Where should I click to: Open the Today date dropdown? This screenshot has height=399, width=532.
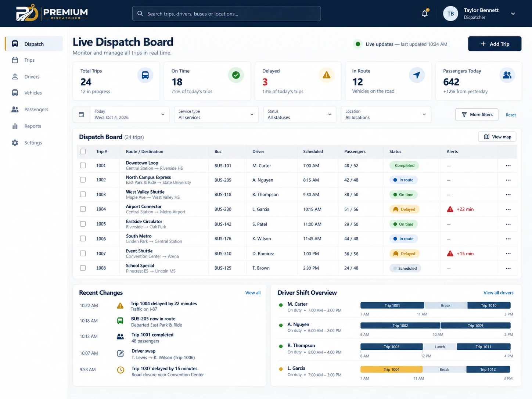(x=121, y=115)
